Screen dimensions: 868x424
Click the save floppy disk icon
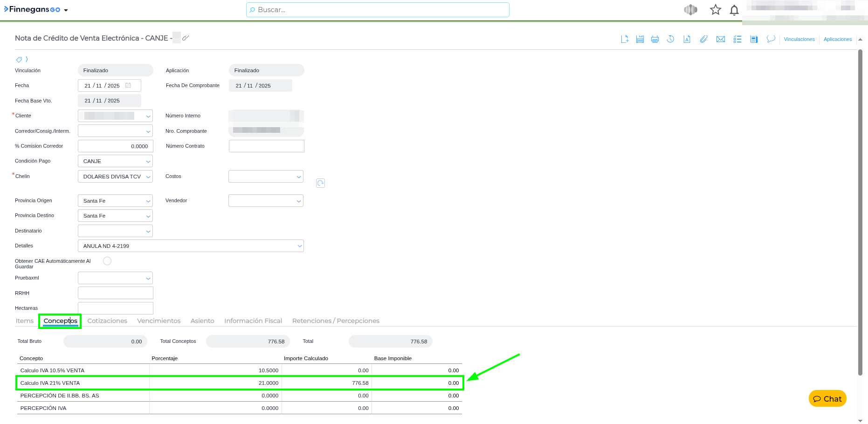coord(640,39)
